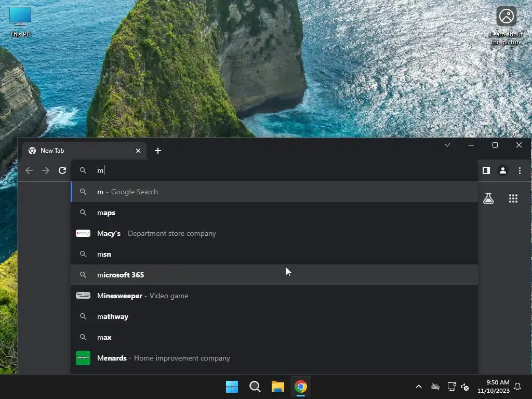Image resolution: width=532 pixels, height=399 pixels.
Task: Select the New Tab tab
Action: pos(84,151)
